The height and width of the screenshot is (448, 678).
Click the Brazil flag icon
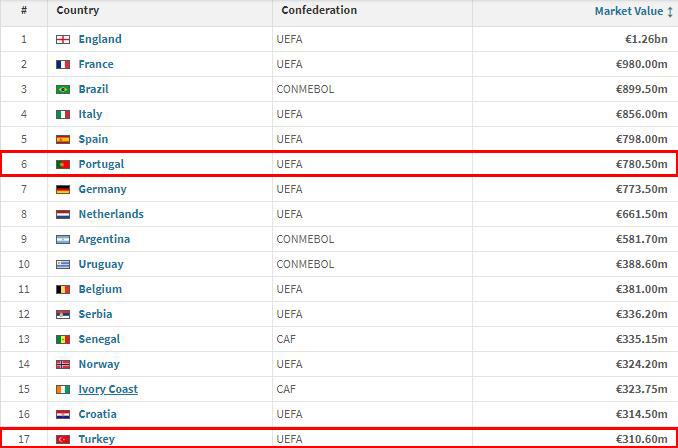[x=63, y=90]
